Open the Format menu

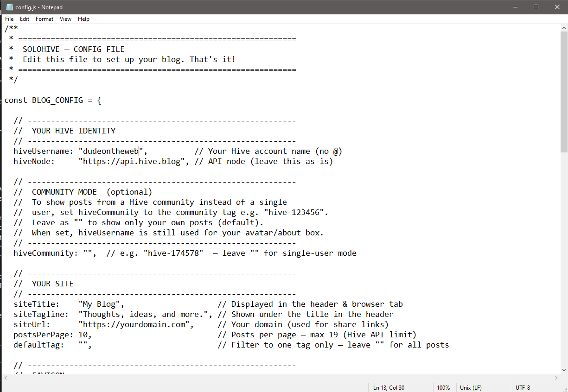tap(45, 19)
